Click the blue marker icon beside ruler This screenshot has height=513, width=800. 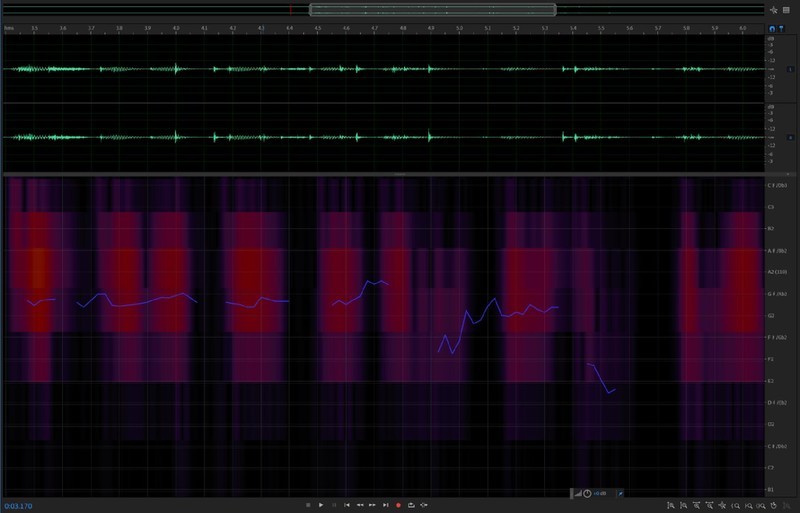coord(782,30)
